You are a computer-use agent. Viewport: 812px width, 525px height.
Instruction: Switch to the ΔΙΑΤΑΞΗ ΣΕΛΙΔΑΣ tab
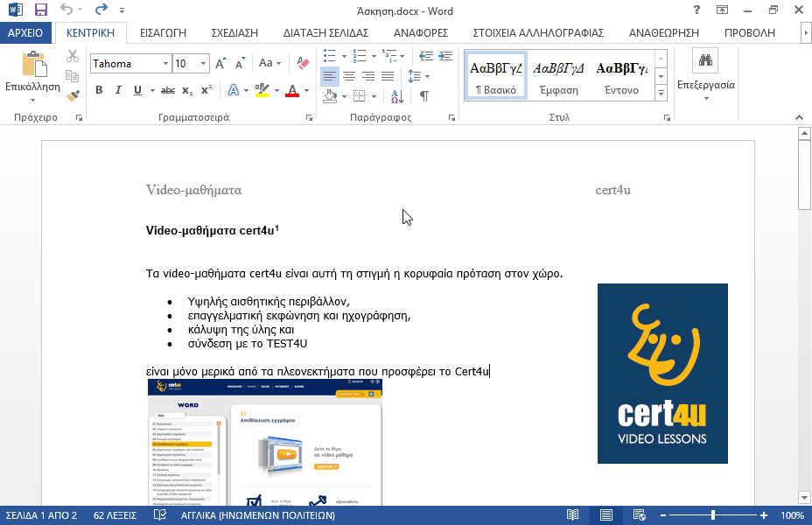tap(325, 32)
